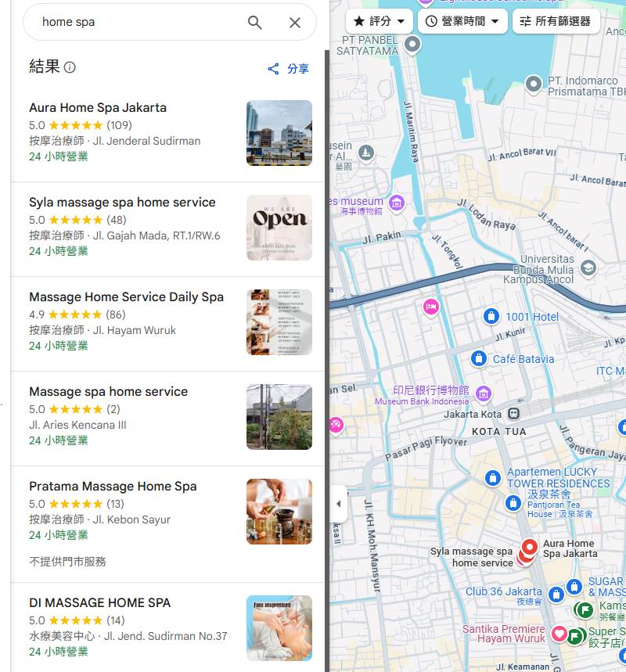Click the Aura Home Spa Jakarta red marker

click(530, 548)
